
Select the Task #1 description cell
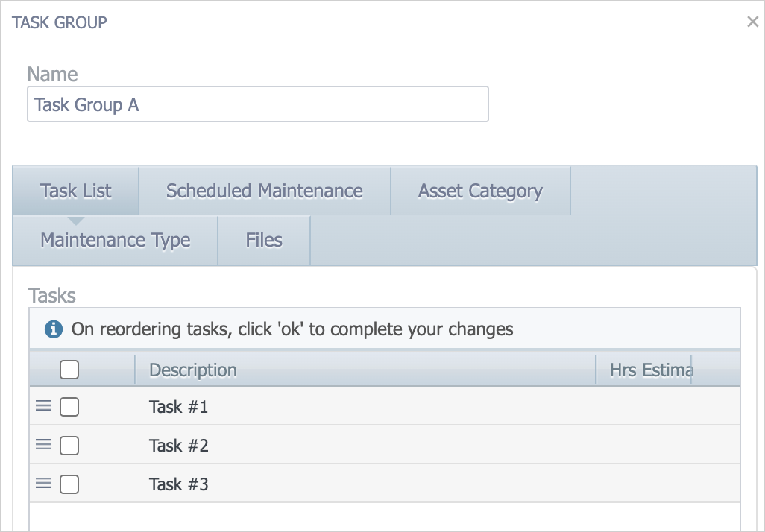tap(179, 407)
